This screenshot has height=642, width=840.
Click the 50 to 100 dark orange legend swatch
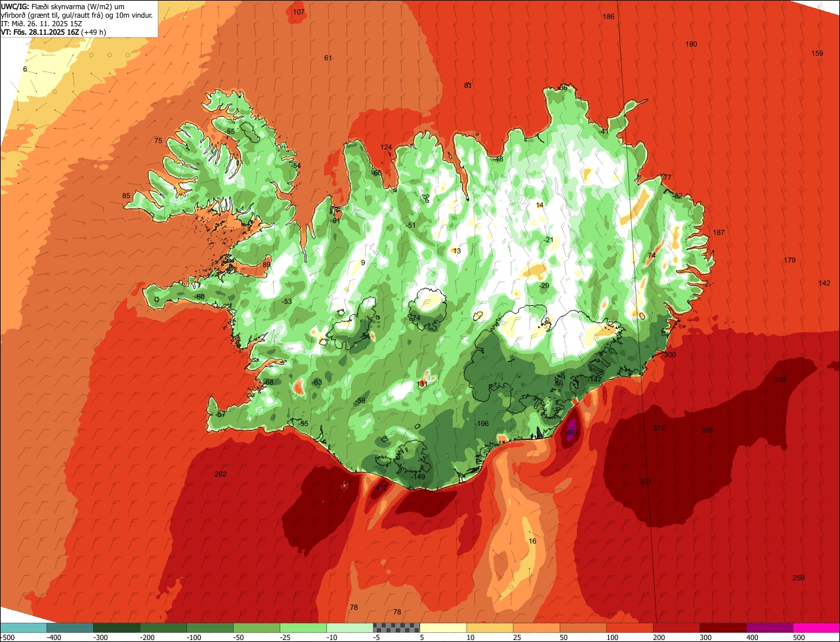[583, 628]
